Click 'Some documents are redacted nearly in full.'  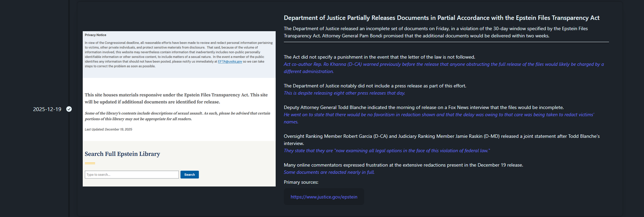(329, 172)
